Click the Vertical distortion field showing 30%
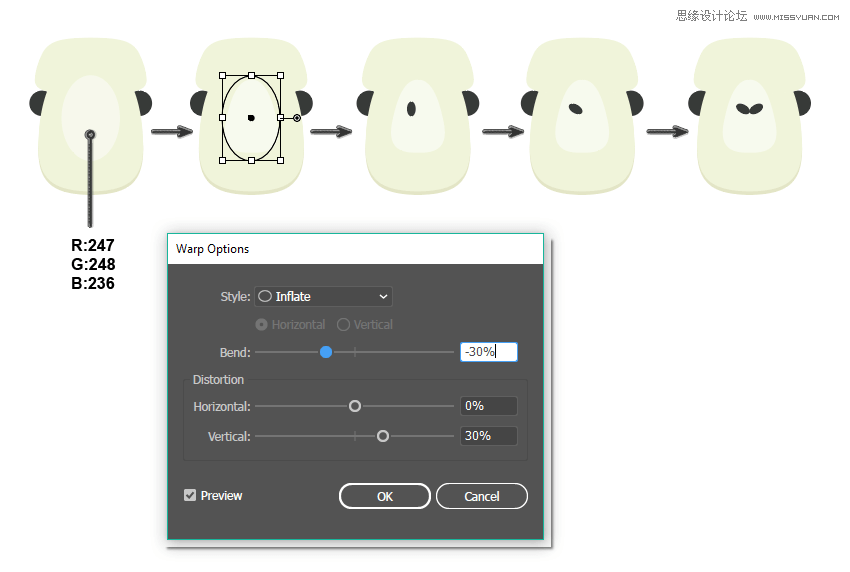 pos(488,436)
